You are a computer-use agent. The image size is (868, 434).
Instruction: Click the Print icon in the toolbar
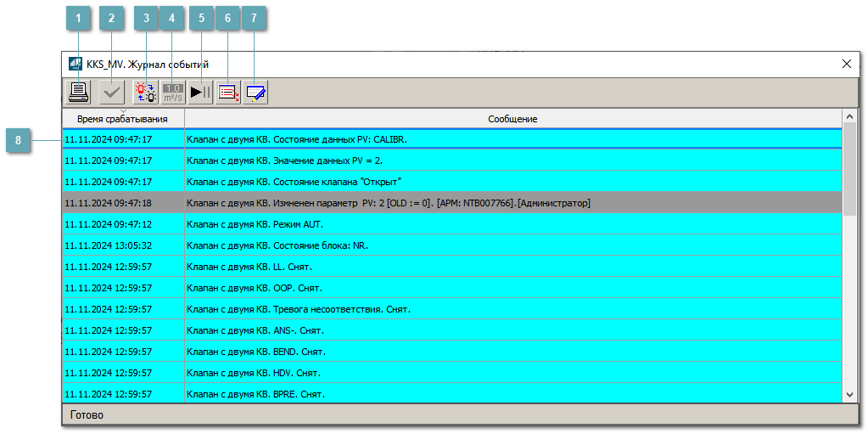pos(78,93)
